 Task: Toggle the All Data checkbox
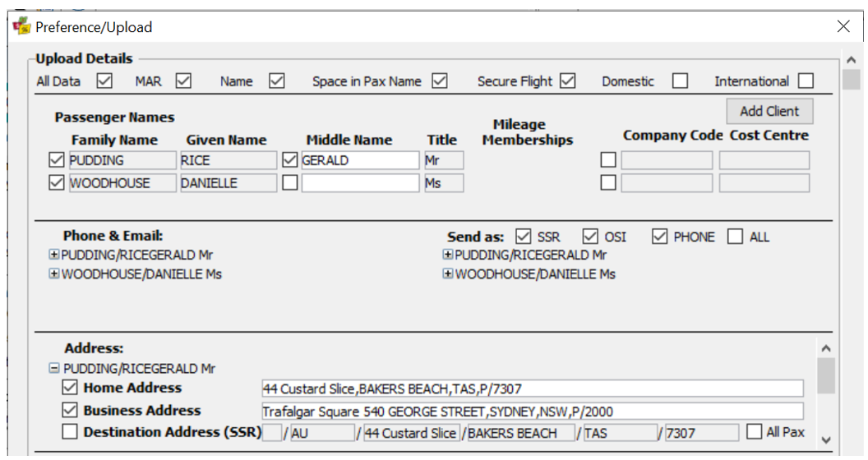[x=104, y=80]
